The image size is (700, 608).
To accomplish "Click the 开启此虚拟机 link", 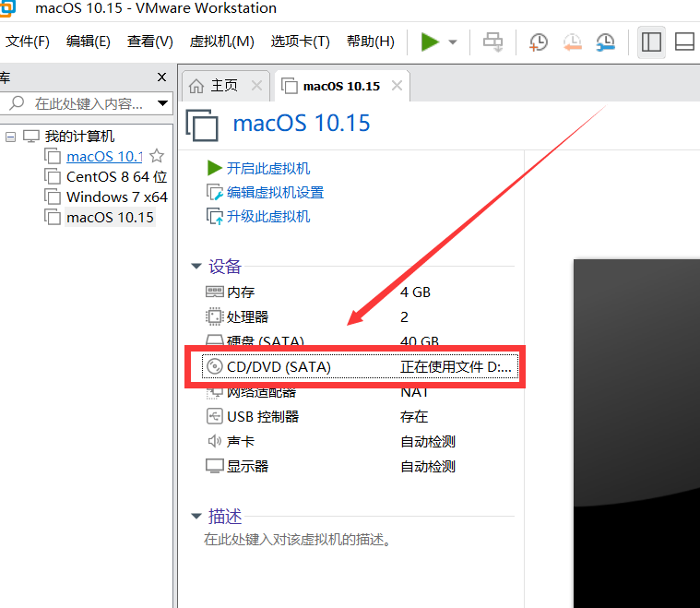I will pyautogui.click(x=267, y=169).
